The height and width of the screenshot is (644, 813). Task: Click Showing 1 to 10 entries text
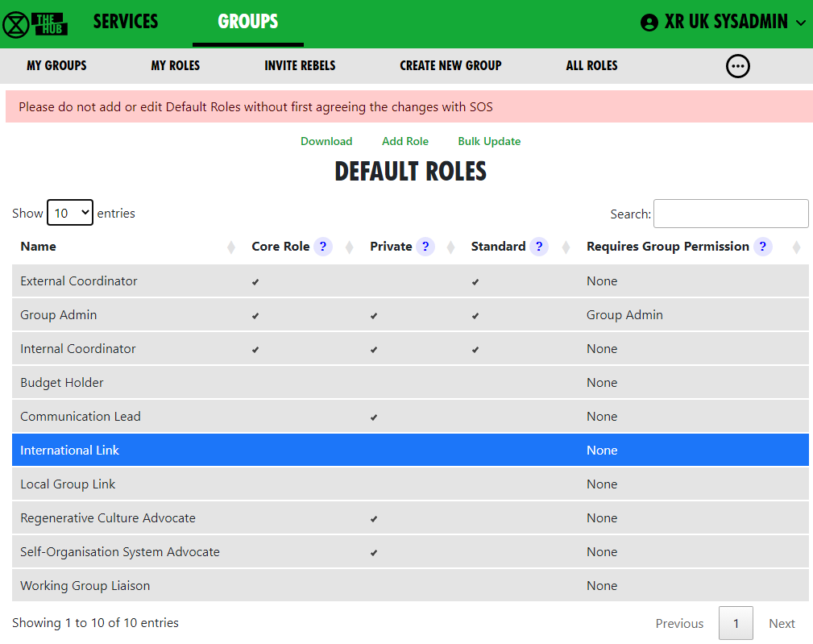coord(95,623)
